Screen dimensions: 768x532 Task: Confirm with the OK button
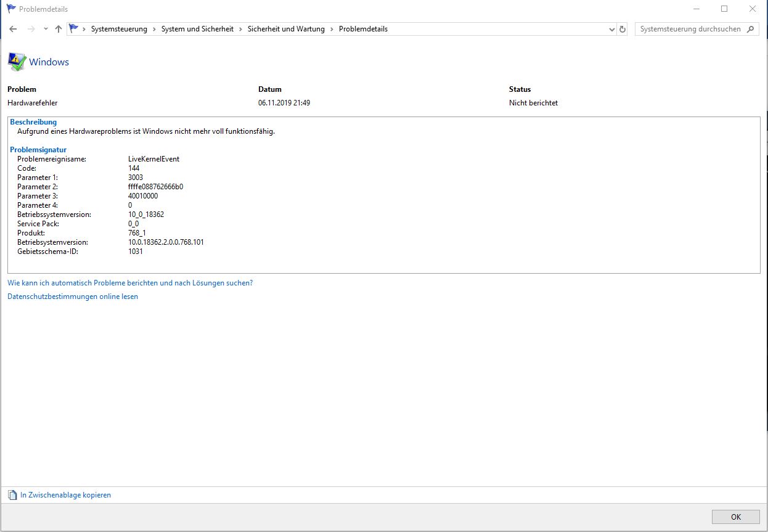tap(736, 517)
